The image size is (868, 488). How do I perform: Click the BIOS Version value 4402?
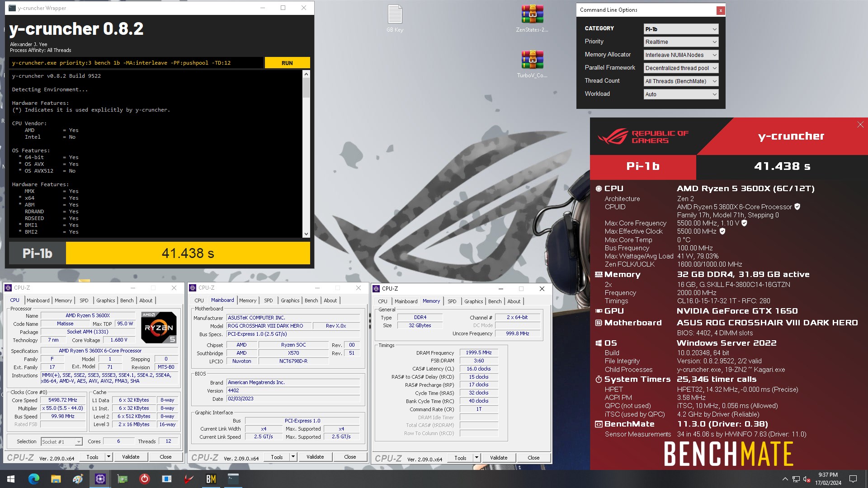click(x=293, y=390)
